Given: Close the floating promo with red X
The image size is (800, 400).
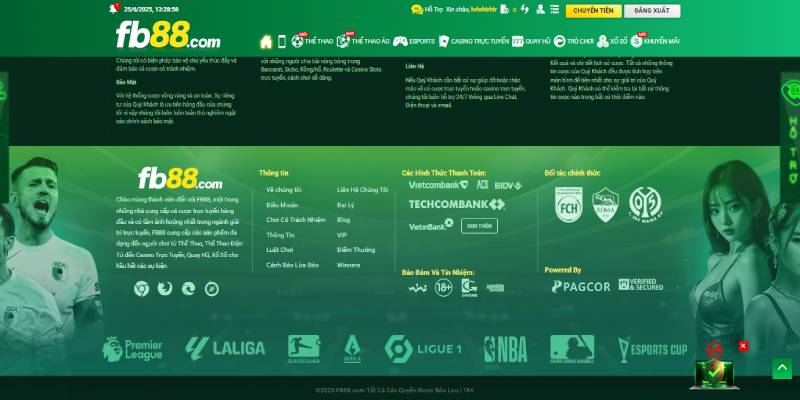Looking at the screenshot, I should [x=743, y=346].
